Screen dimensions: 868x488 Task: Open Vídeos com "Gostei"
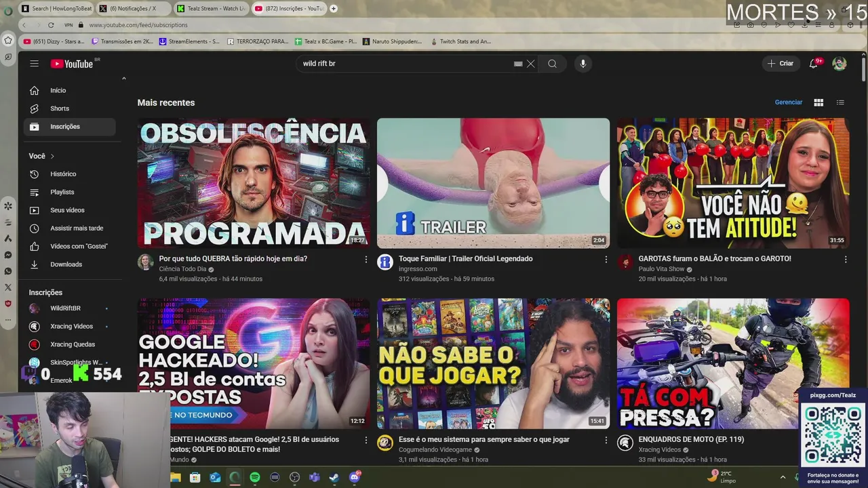click(x=69, y=246)
